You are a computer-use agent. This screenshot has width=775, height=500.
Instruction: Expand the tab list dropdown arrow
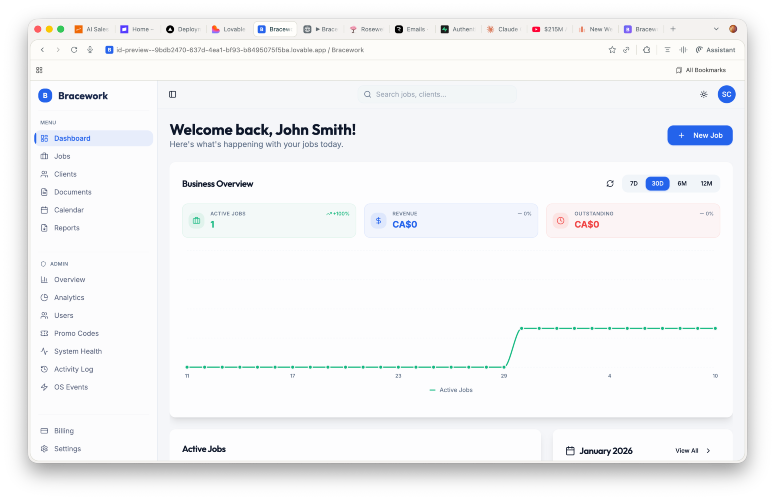coord(716,29)
